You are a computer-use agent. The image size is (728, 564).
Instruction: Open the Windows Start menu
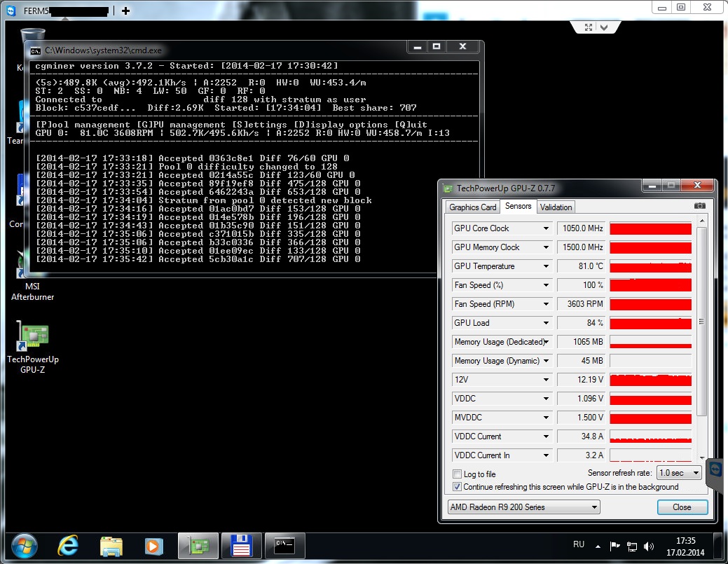[x=24, y=546]
